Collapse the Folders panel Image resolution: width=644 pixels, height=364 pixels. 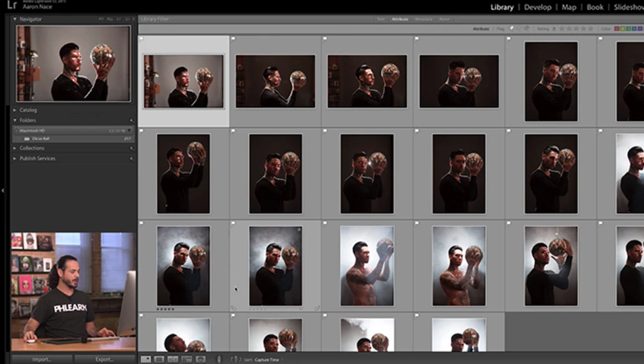tap(15, 120)
